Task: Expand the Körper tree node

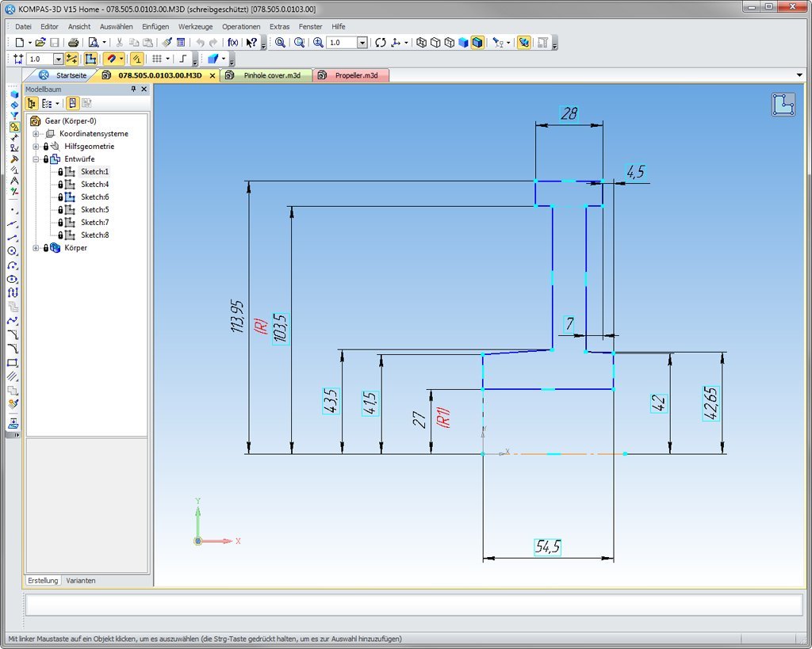Action: click(x=36, y=248)
